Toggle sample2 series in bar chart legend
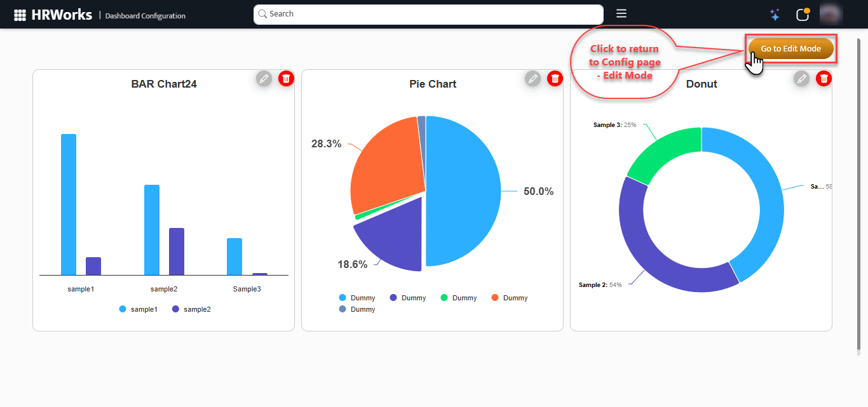 [191, 309]
